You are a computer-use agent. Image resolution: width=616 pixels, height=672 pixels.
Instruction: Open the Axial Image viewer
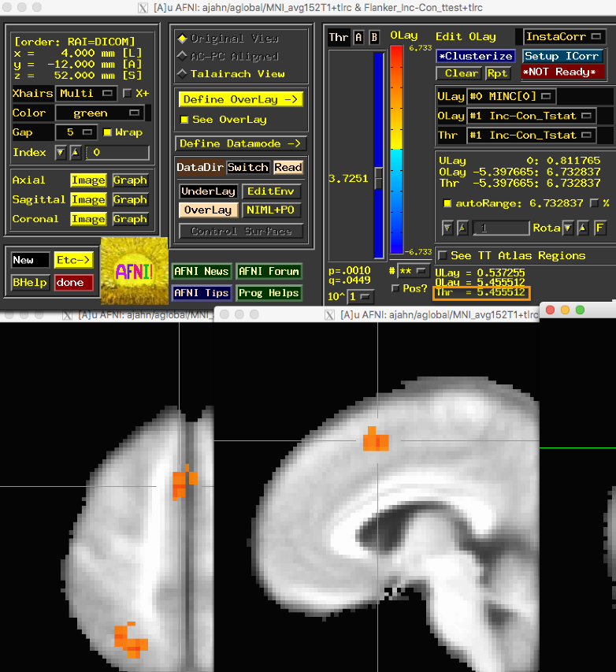88,180
